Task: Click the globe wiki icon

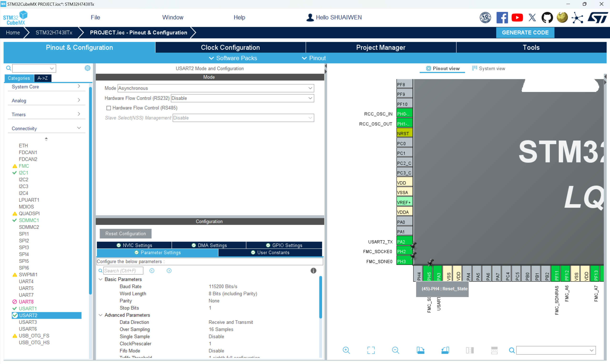Action: click(562, 17)
